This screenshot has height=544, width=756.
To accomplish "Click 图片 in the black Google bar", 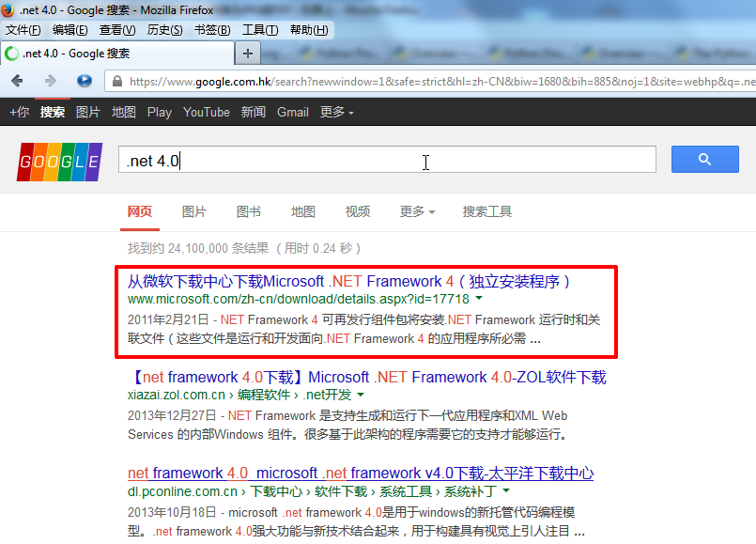I will (x=87, y=112).
